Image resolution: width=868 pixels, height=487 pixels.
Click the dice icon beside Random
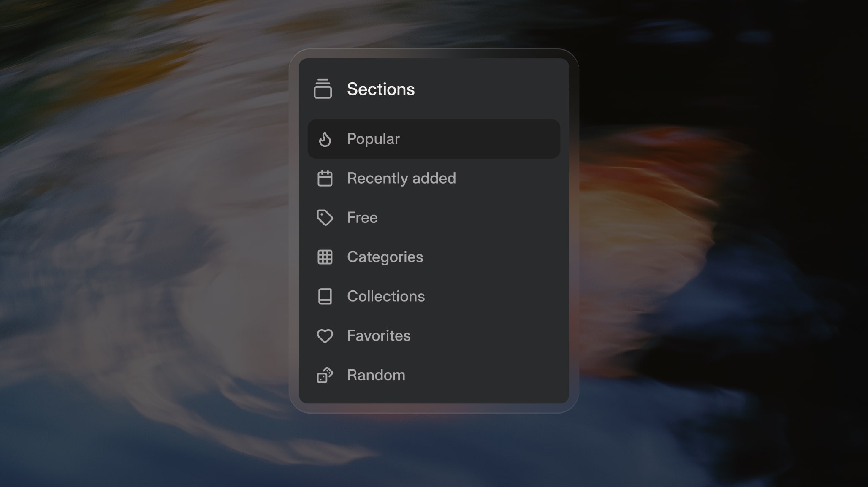325,375
